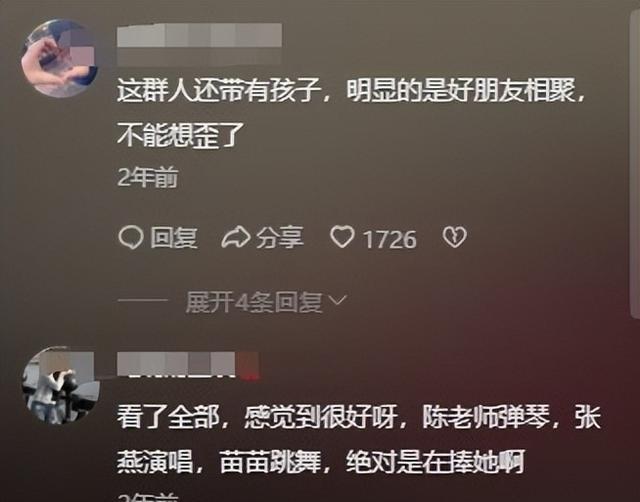Click the 2年前 timestamp of first comment
Screen dimensions: 640x502
pos(148,178)
